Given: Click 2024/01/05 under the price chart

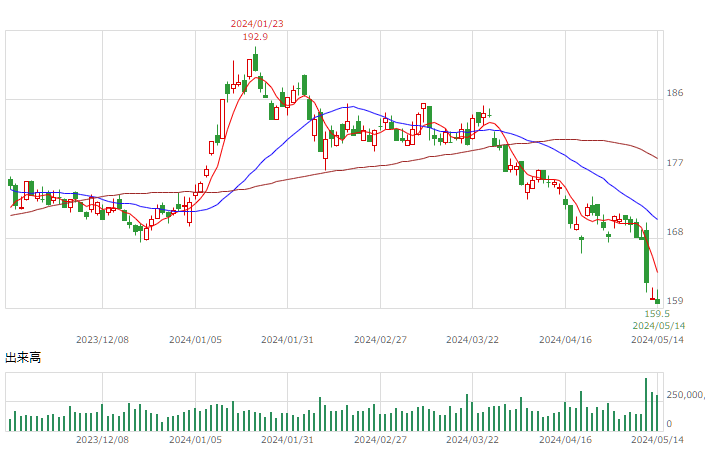Looking at the screenshot, I should tap(195, 340).
